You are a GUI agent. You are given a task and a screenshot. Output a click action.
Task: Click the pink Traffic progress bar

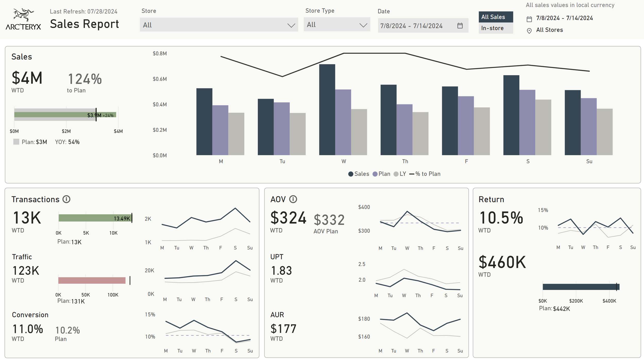pyautogui.click(x=92, y=280)
